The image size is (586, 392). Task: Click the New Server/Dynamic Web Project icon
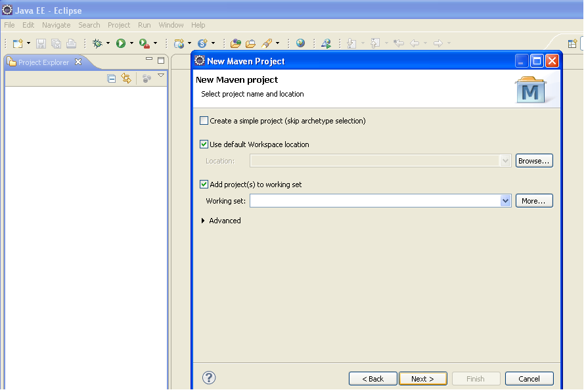(x=179, y=43)
